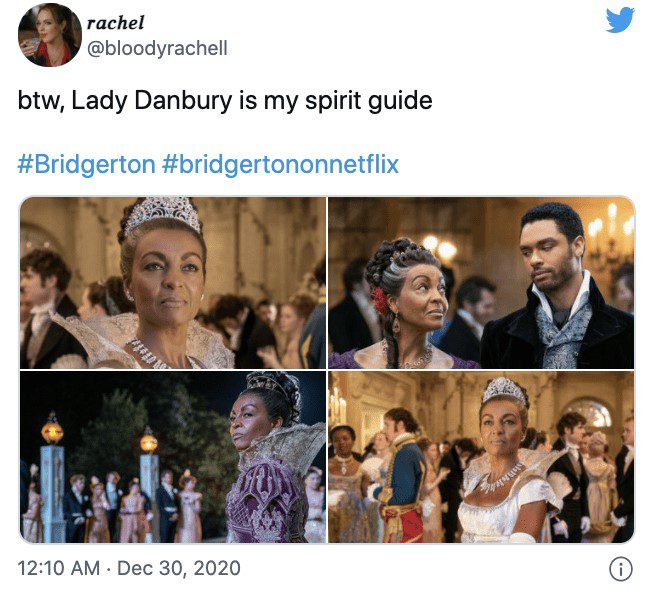The image size is (653, 590).
Task: View the top-right photo with two people
Action: pos(481,283)
